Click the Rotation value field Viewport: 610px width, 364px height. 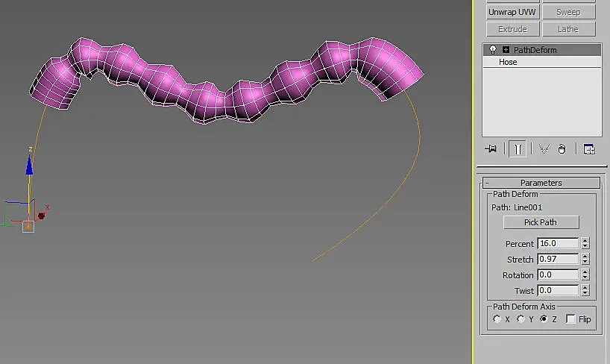[x=558, y=274]
